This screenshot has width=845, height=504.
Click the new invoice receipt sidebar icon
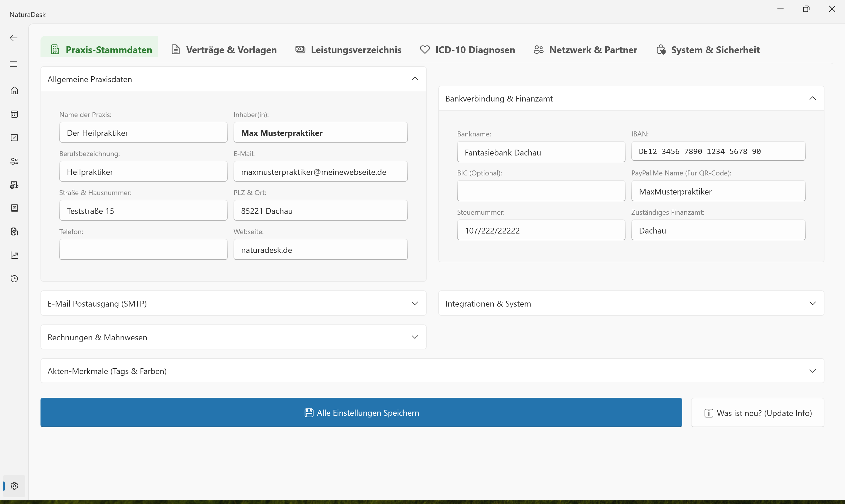click(x=14, y=185)
